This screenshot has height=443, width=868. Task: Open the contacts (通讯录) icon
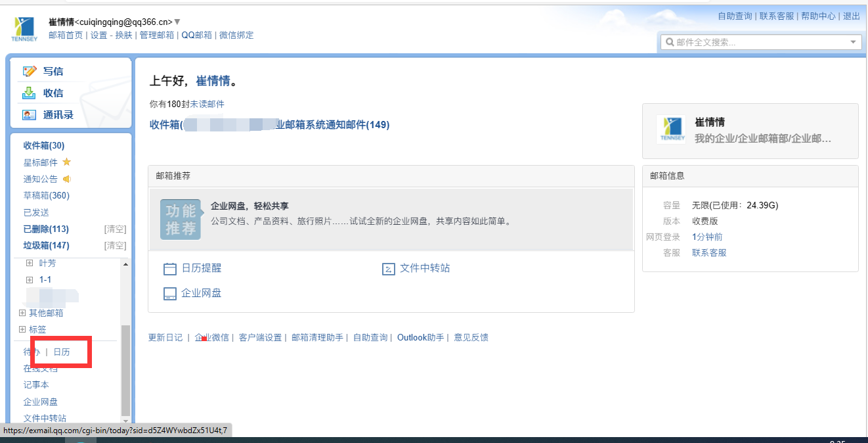click(28, 114)
